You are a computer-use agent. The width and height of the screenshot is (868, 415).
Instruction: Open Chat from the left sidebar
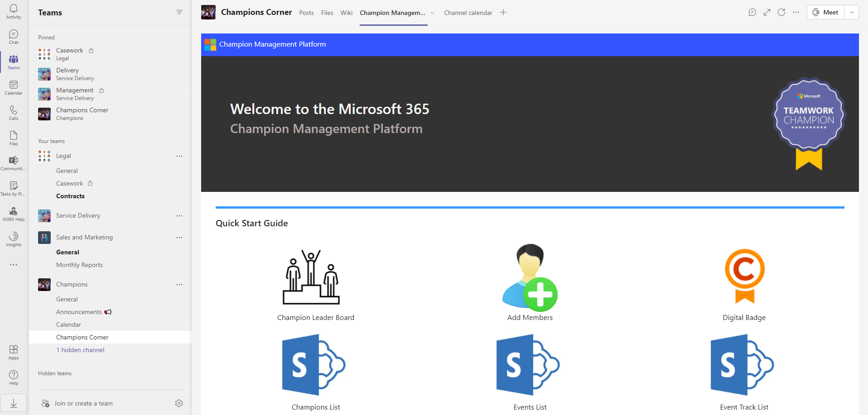[x=13, y=36]
